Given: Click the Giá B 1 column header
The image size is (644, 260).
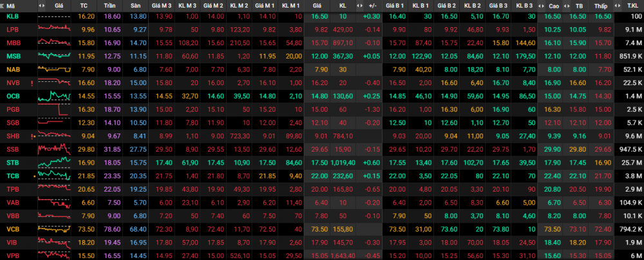Looking at the screenshot, I should coord(395,6).
